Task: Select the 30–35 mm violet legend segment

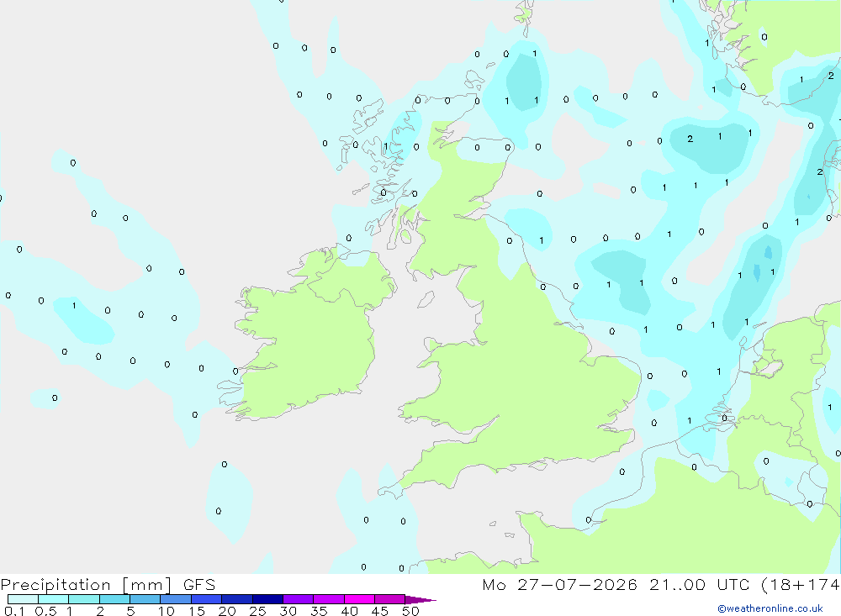Action: coord(299,599)
